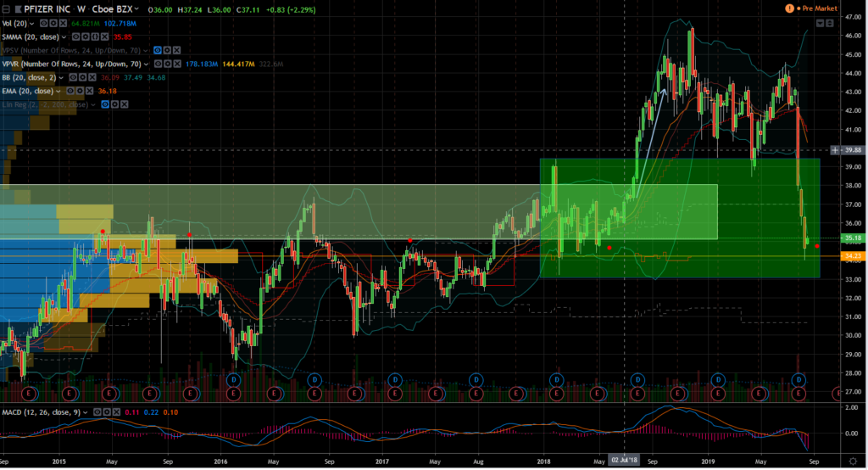Remove the MACD indicator pane
Viewport: 868px width, 470px height.
(115, 412)
